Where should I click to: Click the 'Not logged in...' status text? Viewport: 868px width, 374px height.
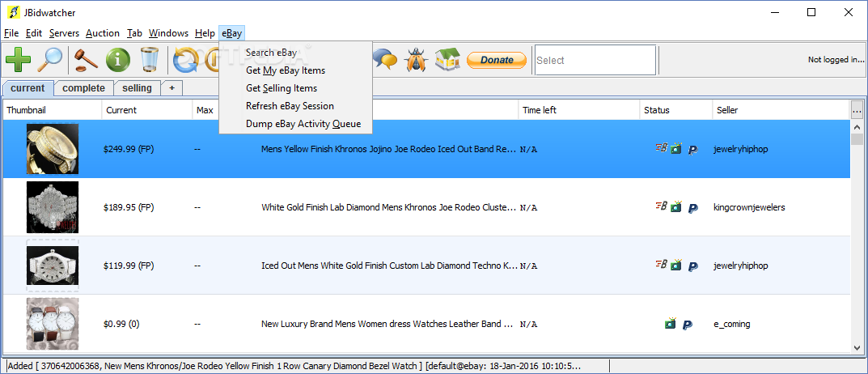coord(836,59)
